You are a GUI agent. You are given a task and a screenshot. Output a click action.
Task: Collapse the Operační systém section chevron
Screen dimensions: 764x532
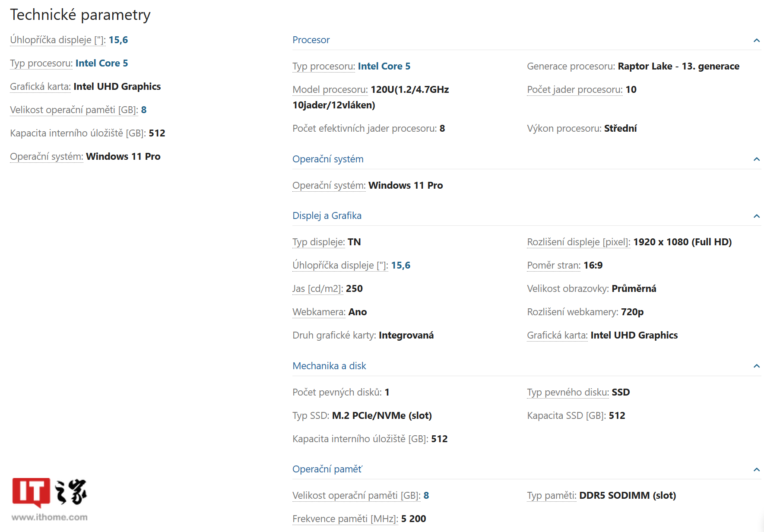(x=756, y=159)
